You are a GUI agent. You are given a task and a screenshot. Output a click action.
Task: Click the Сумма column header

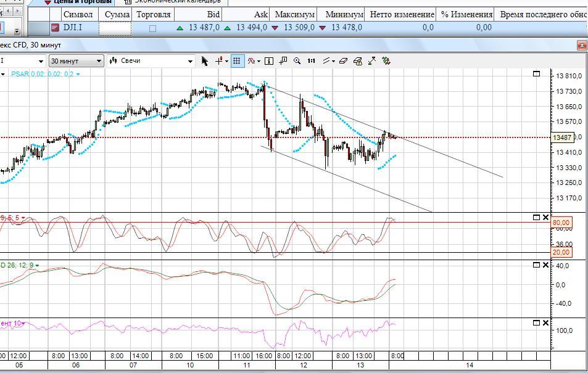pyautogui.click(x=115, y=15)
